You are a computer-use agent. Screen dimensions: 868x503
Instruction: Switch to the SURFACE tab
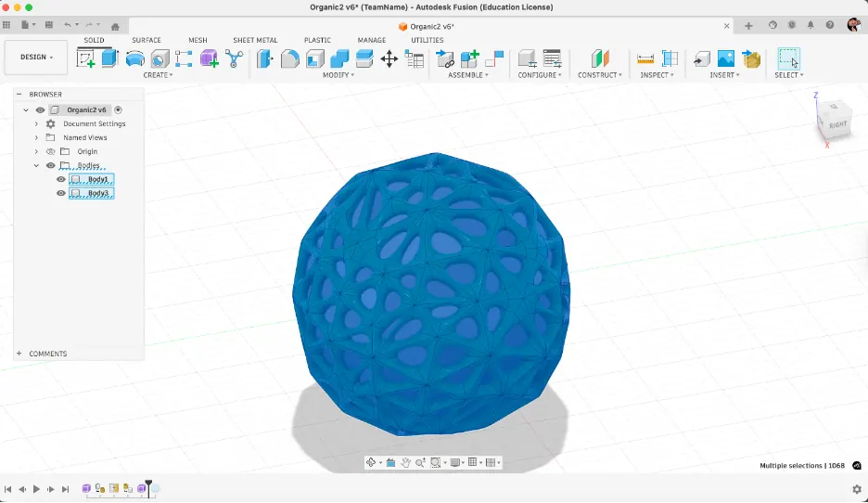(147, 40)
